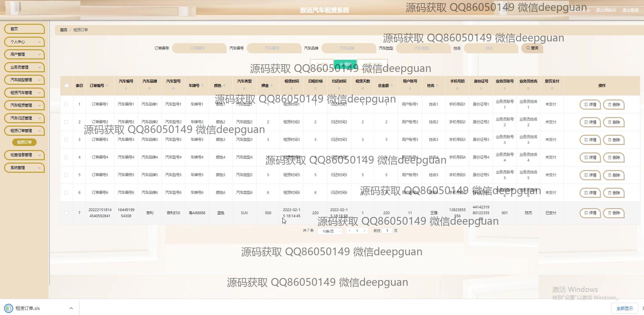Expand the 汽车租赁管理 sidebar menu
The width and height of the screenshot is (644, 315).
point(24,105)
